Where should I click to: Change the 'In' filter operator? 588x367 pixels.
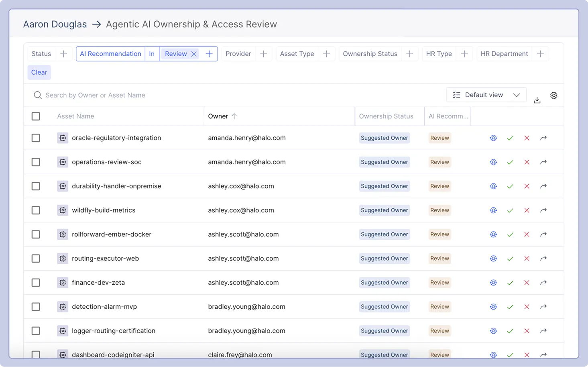pyautogui.click(x=152, y=54)
